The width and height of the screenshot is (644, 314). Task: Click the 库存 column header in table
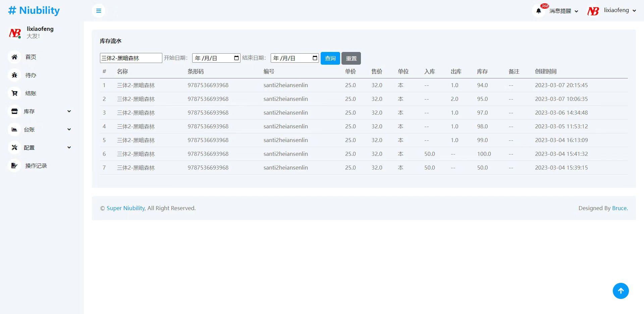click(482, 71)
